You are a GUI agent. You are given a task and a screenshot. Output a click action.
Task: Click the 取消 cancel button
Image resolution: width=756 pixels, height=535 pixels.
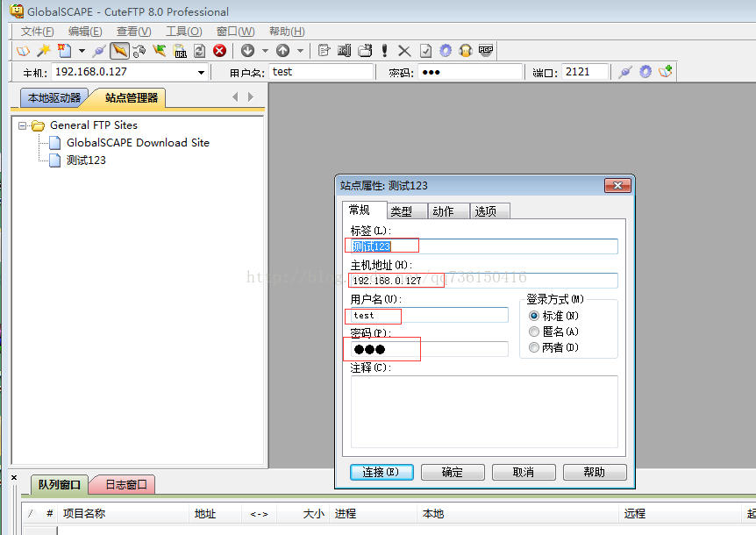click(x=524, y=473)
